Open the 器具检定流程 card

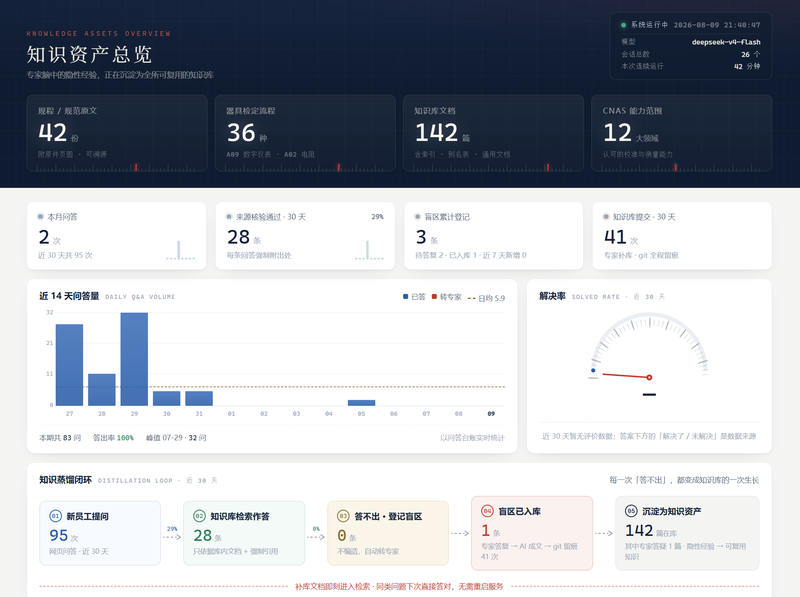coord(305,133)
